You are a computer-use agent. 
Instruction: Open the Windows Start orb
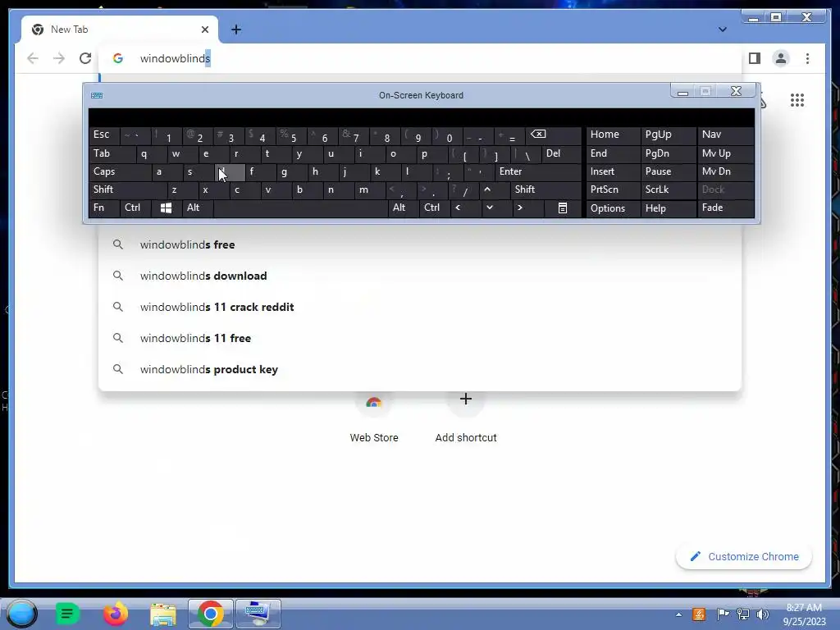click(x=22, y=614)
